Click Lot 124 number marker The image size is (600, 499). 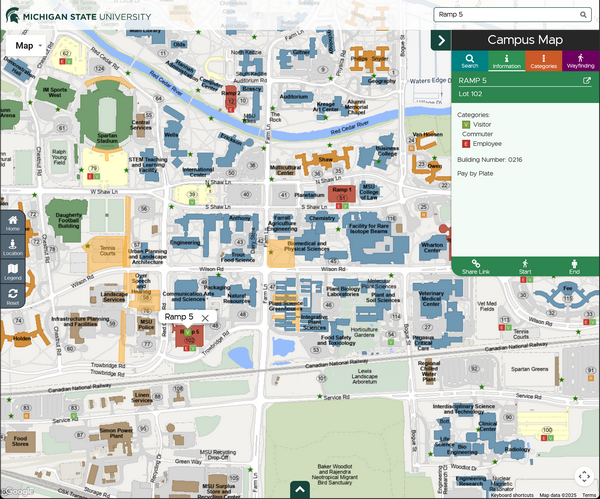(x=99, y=68)
